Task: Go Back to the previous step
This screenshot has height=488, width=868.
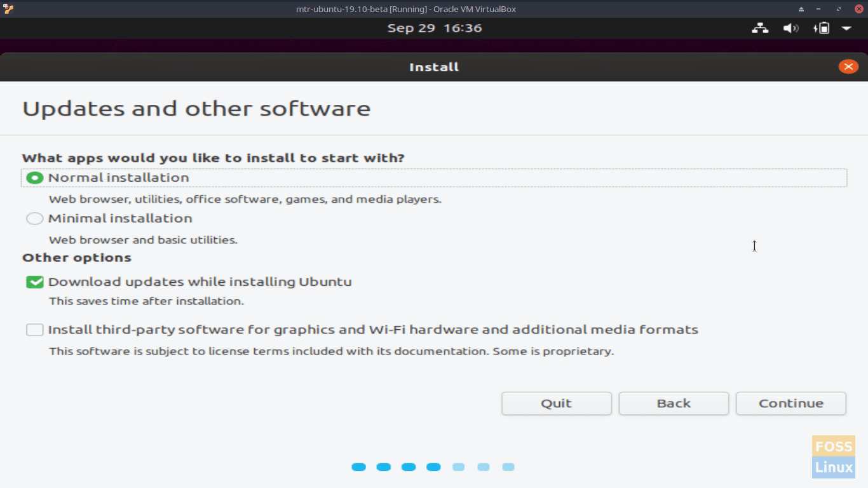Action: point(674,403)
